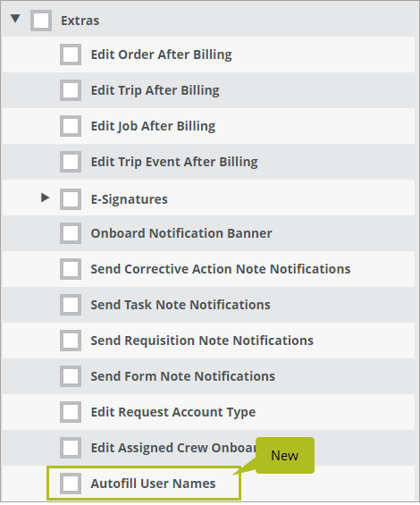Image resolution: width=420 pixels, height=505 pixels.
Task: Tick Send Task Note Notifications checkbox
Action: point(71,305)
